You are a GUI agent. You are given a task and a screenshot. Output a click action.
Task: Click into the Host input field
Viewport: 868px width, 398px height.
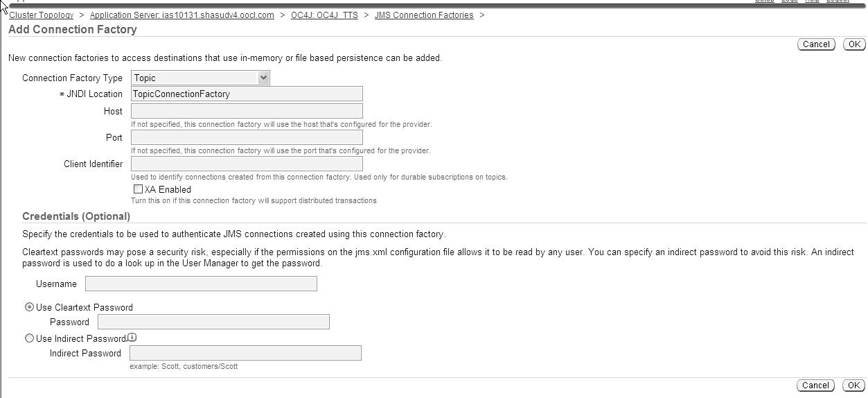pyautogui.click(x=247, y=111)
